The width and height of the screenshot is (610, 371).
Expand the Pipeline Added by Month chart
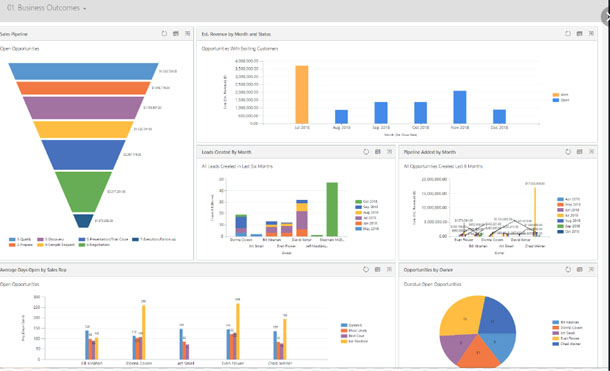[x=591, y=152]
